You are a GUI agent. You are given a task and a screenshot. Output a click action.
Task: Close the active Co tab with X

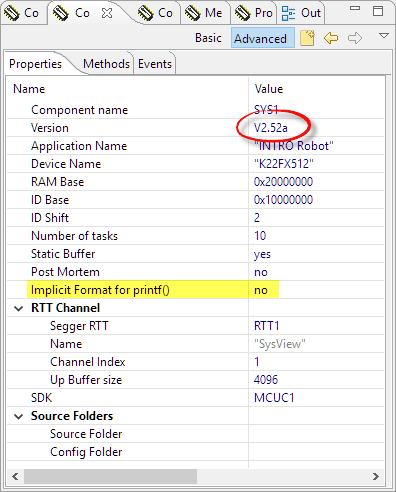point(107,13)
